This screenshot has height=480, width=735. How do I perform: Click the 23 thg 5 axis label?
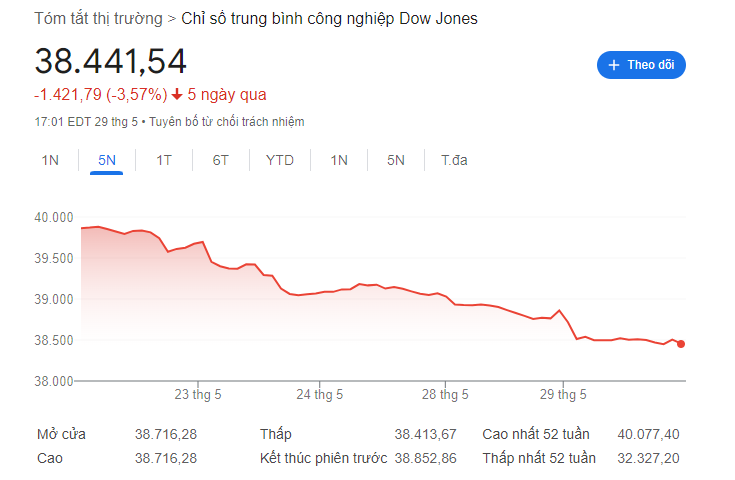click(198, 395)
